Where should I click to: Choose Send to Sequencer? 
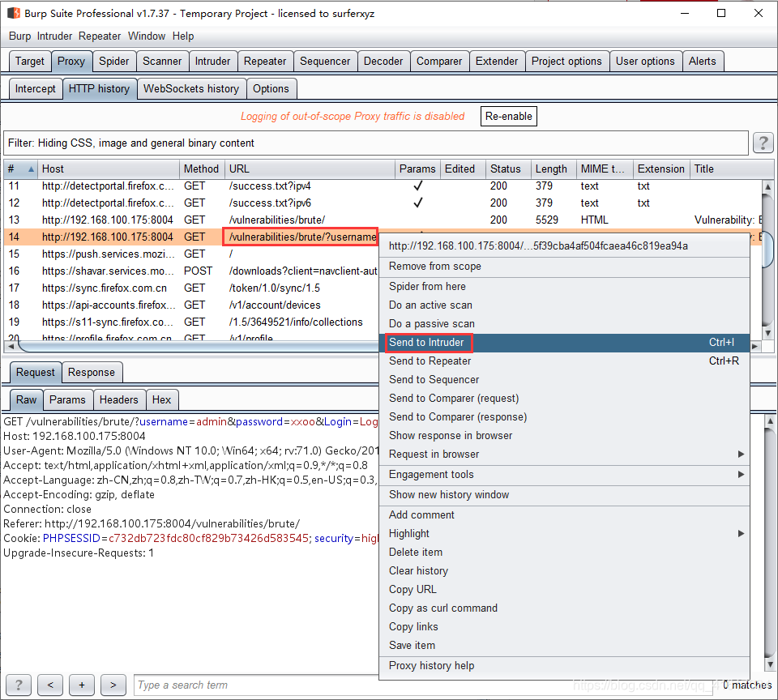564,379
